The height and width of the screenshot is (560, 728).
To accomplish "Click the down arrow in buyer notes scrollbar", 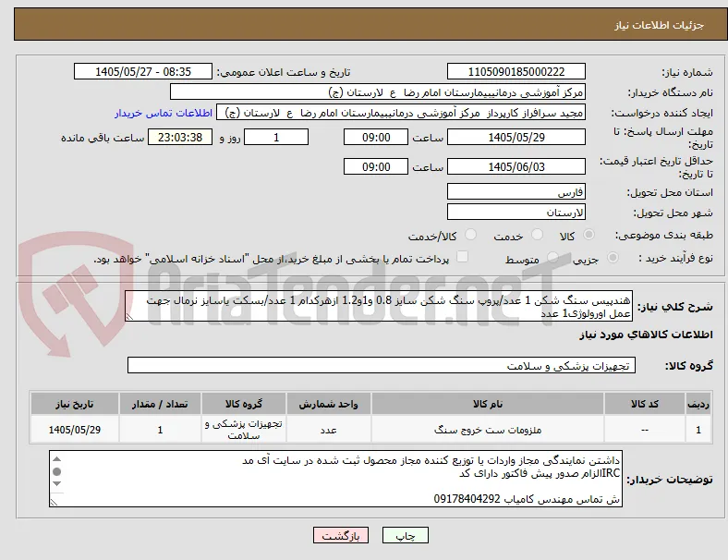I will pos(56,484).
